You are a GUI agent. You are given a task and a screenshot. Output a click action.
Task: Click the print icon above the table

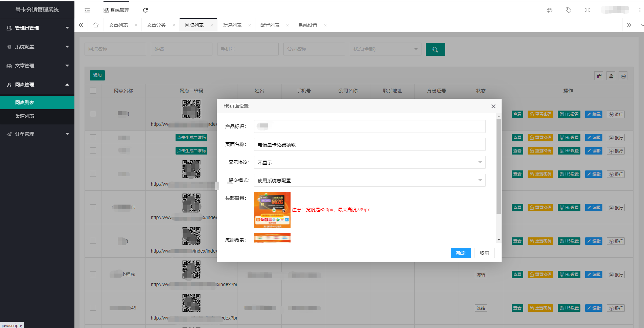tap(623, 76)
